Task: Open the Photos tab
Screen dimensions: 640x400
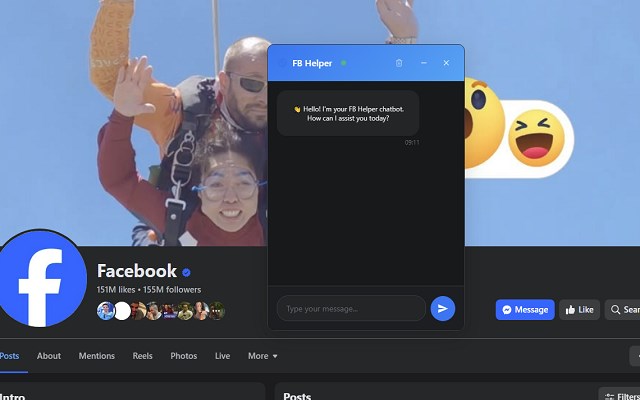Action: click(x=184, y=356)
